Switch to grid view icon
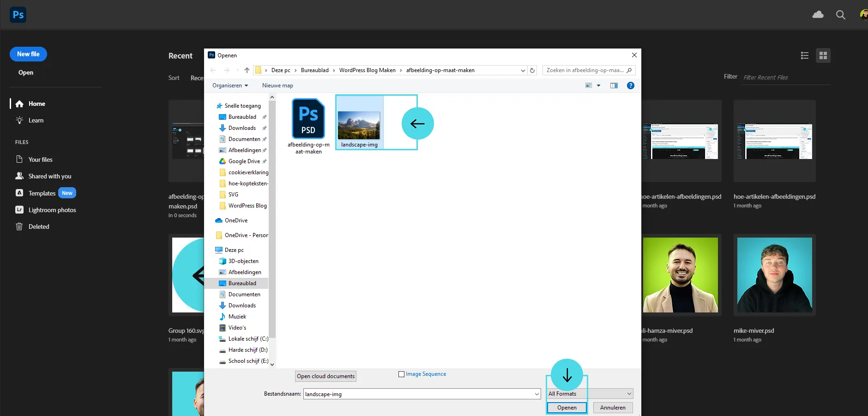Image resolution: width=868 pixels, height=416 pixels. 823,55
